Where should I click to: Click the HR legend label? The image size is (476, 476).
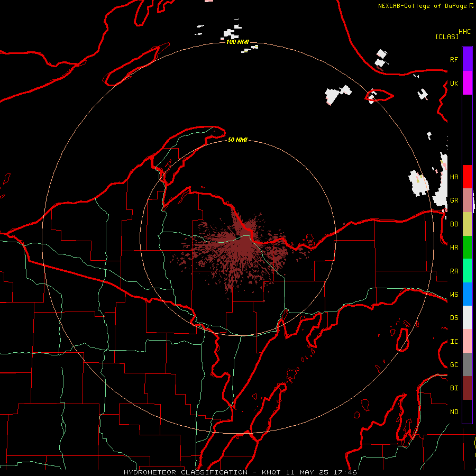(x=454, y=248)
